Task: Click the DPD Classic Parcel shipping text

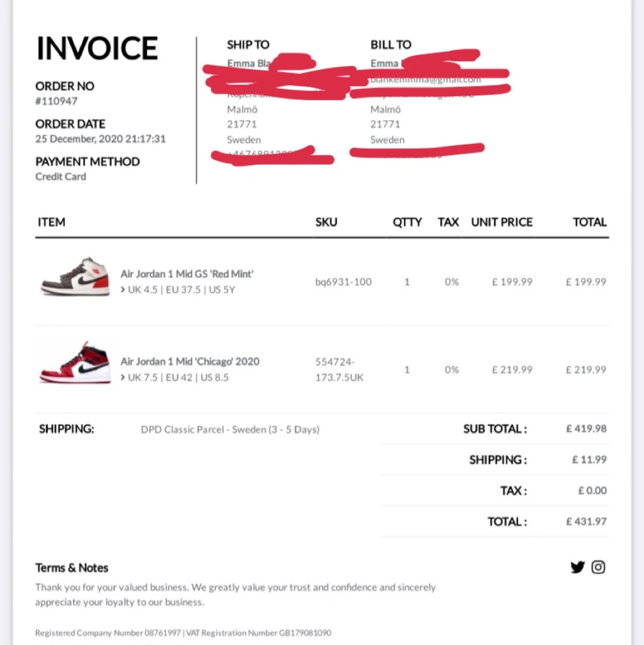Action: click(x=230, y=430)
